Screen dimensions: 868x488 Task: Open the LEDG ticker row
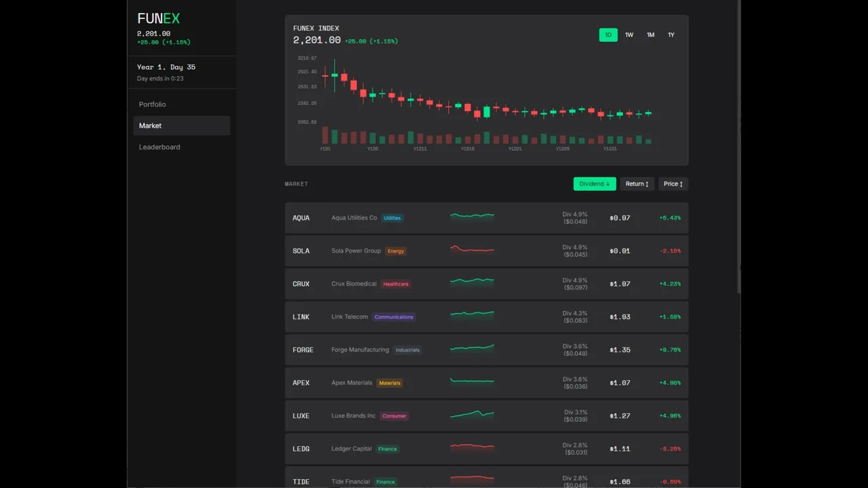pos(486,449)
